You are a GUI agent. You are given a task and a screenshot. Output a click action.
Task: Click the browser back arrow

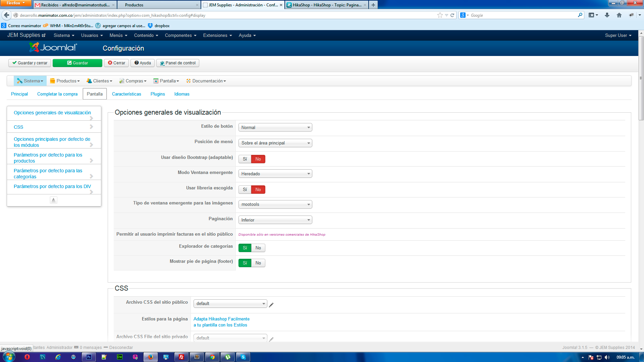click(x=6, y=15)
